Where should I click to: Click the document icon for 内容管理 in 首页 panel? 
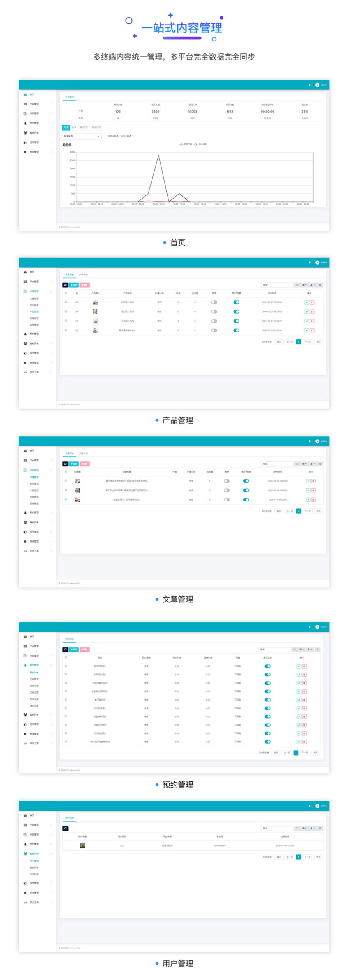click(25, 114)
